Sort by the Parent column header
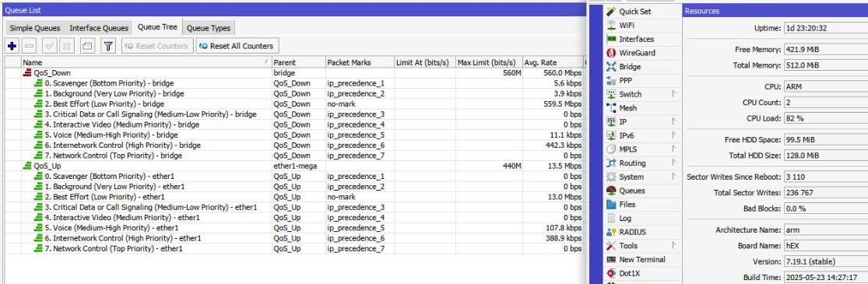Viewport: 868px width, 284px height. 298,62
